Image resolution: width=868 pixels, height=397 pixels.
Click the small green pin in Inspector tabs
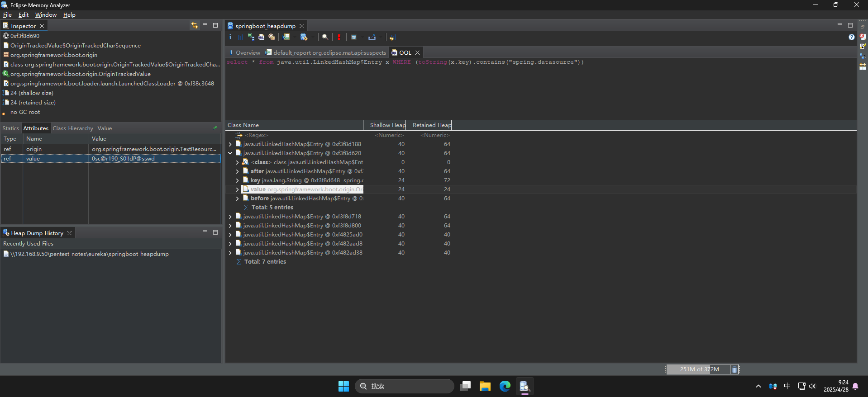(x=215, y=128)
